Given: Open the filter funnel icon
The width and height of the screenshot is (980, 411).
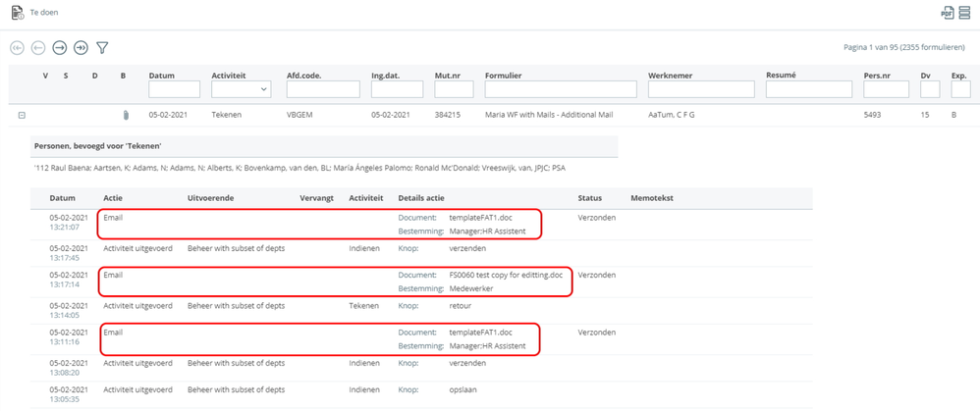Looking at the screenshot, I should coord(102,47).
